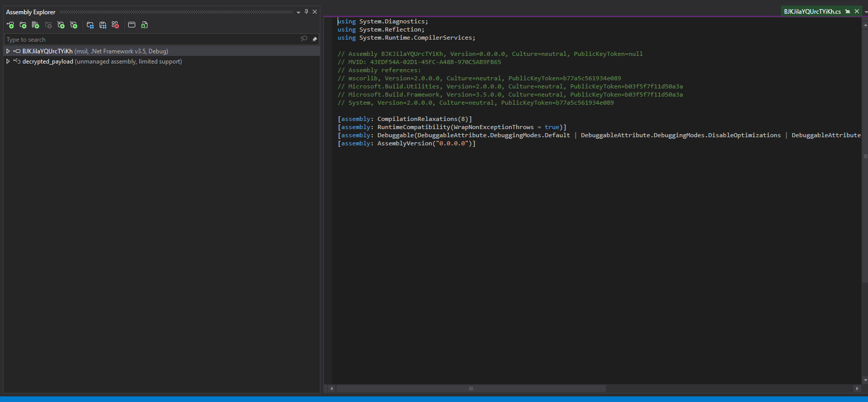Select the BJKJilaYQUrcTYiKh.cs editor tab
Viewport: 868px width, 402px height.
coord(812,11)
